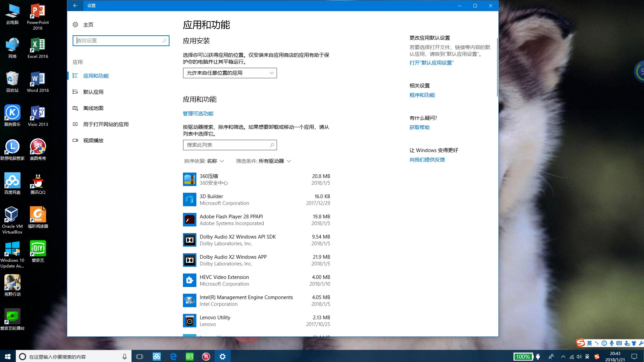Switch to 离线地图 settings page
Viewport: 644px width, 362px height.
(x=93, y=108)
